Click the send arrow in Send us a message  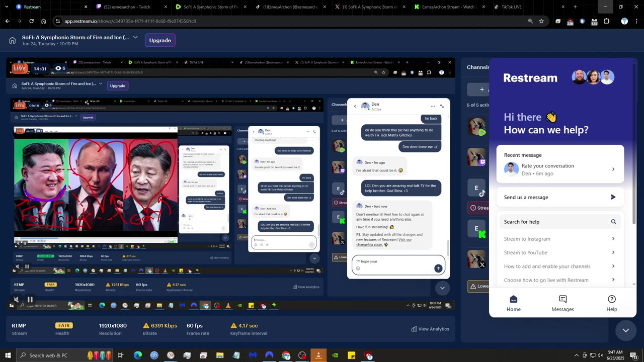point(613,197)
